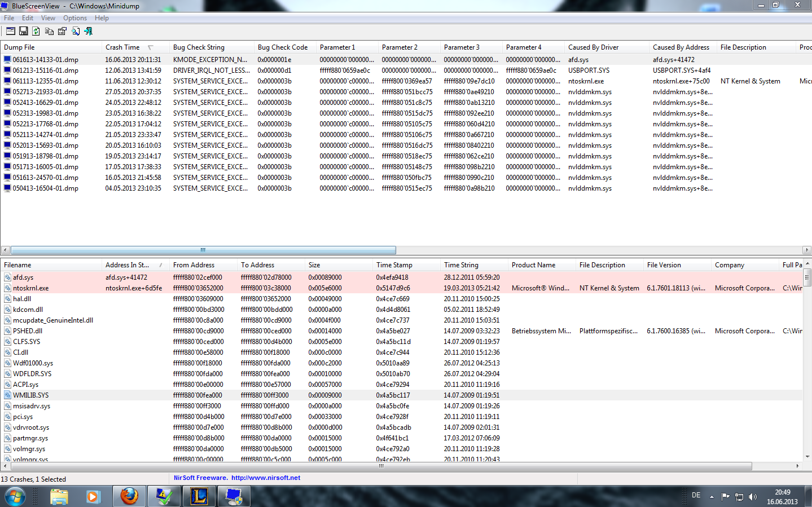Viewport: 812px width, 507px height.
Task: Click the BlueScreenView title bar icon
Action: click(5, 6)
